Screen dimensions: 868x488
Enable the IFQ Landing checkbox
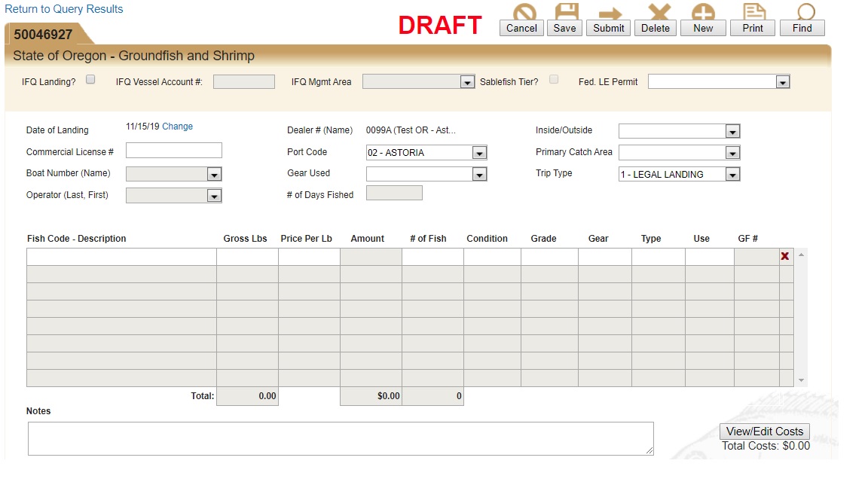[90, 79]
